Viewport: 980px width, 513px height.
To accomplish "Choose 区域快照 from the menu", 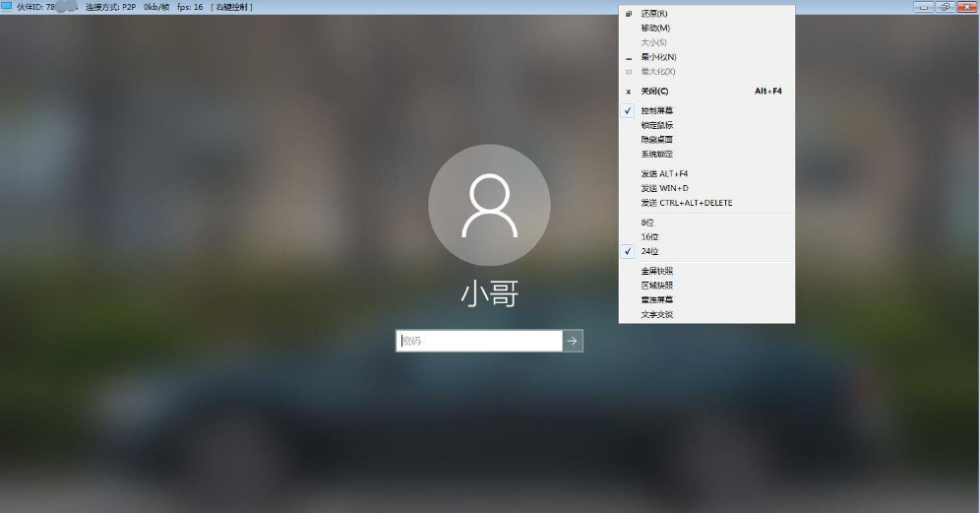I will (x=706, y=286).
